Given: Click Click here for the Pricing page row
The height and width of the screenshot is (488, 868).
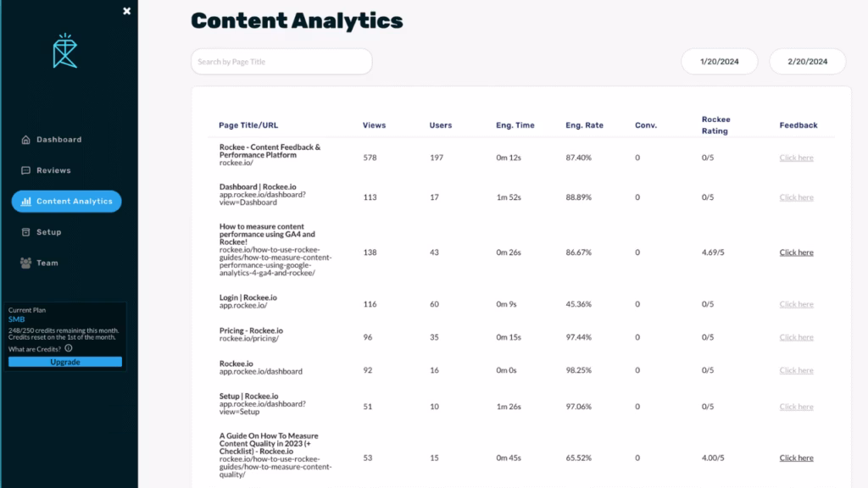Looking at the screenshot, I should [x=795, y=336].
